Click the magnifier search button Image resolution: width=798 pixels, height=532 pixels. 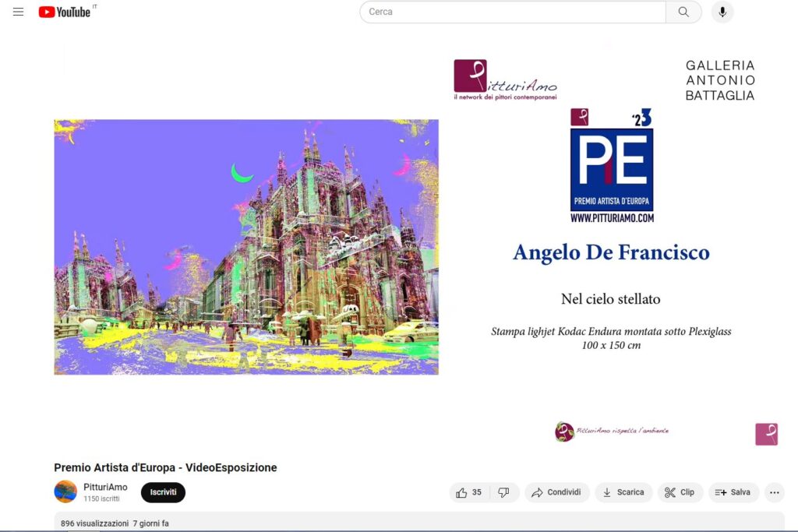point(683,12)
